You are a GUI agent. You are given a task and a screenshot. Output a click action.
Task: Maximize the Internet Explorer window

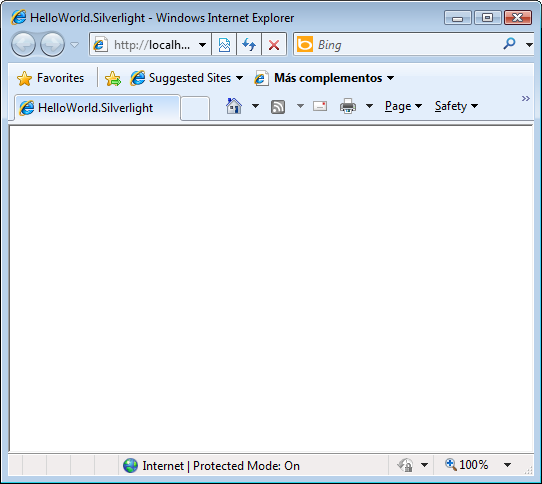488,18
